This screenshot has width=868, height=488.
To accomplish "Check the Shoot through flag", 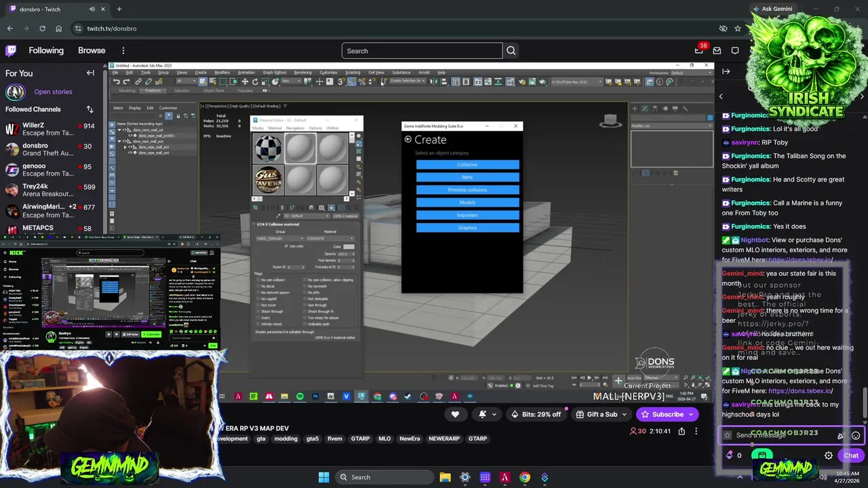I will pyautogui.click(x=258, y=311).
